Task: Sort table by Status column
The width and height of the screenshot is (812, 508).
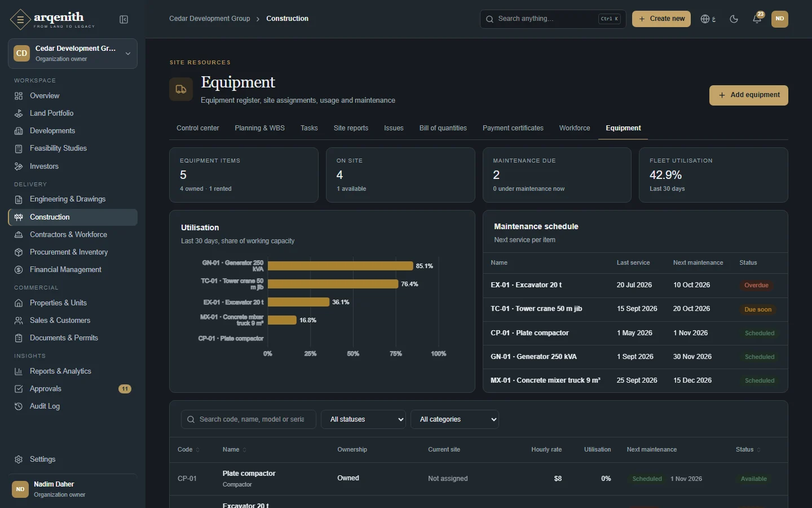Action: [748, 450]
